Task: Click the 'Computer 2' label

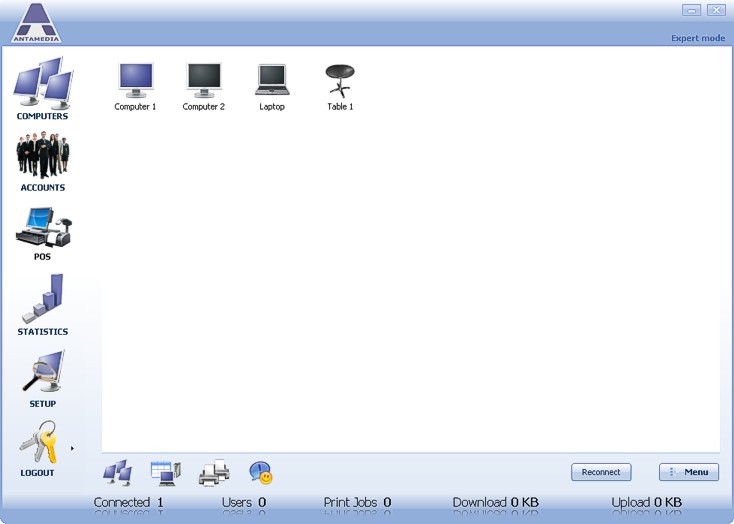Action: coord(204,107)
